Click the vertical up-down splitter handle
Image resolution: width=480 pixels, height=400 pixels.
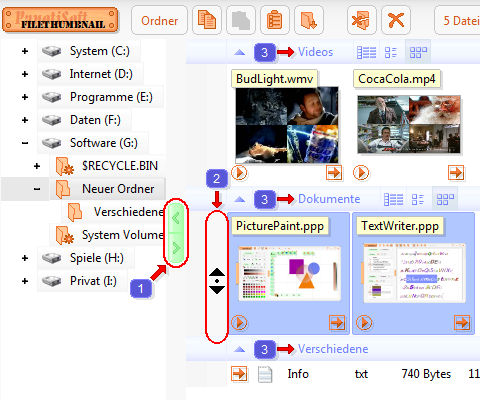click(x=217, y=281)
